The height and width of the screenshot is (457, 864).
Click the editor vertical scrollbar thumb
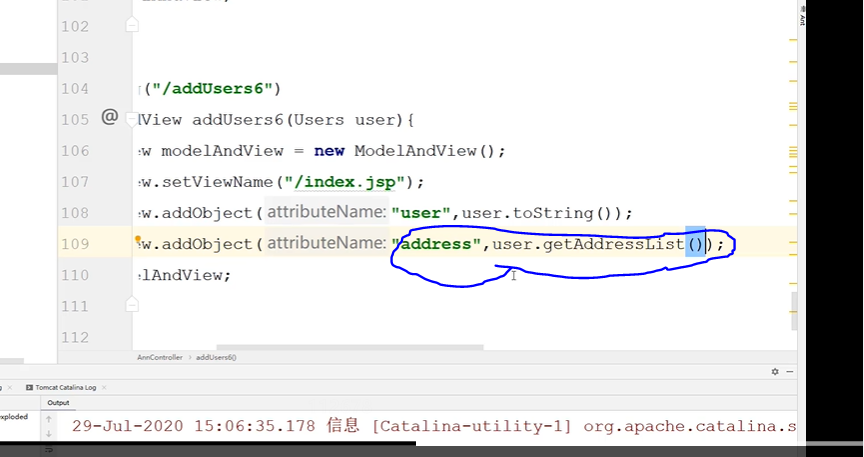[794, 311]
